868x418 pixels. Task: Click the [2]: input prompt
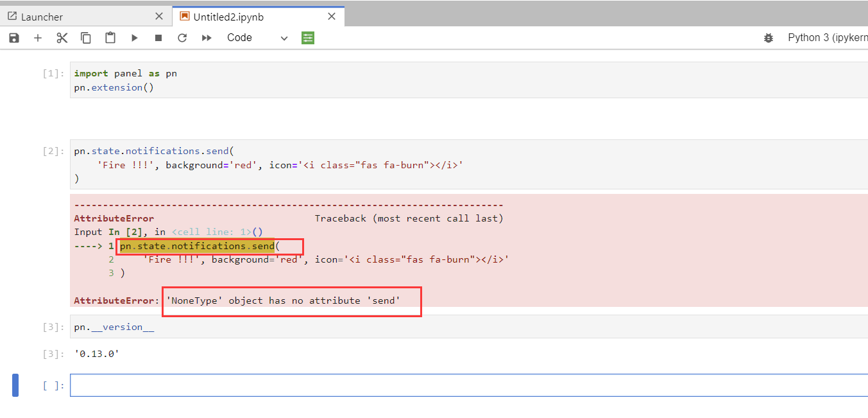(x=53, y=152)
